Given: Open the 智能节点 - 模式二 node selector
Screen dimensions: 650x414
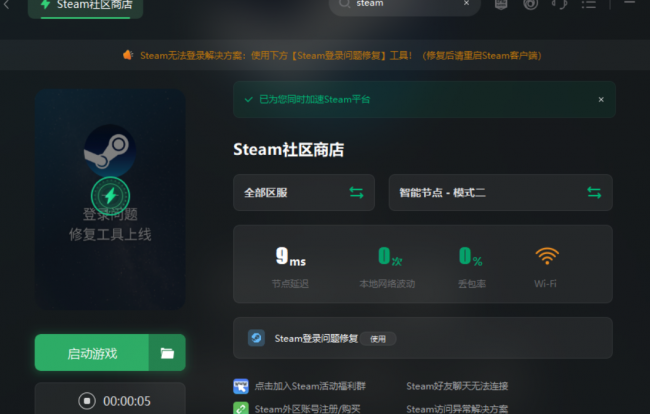Looking at the screenshot, I should (500, 193).
